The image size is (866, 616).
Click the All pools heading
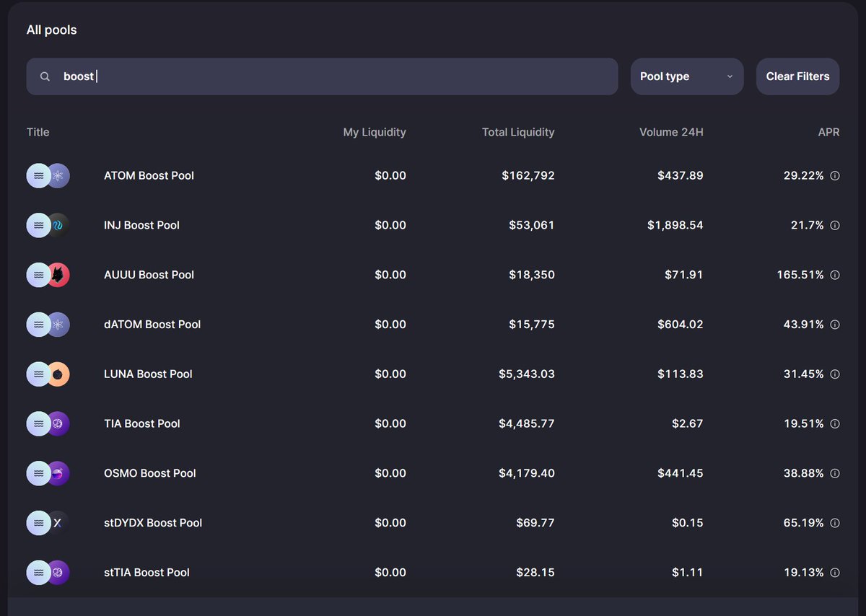point(52,30)
